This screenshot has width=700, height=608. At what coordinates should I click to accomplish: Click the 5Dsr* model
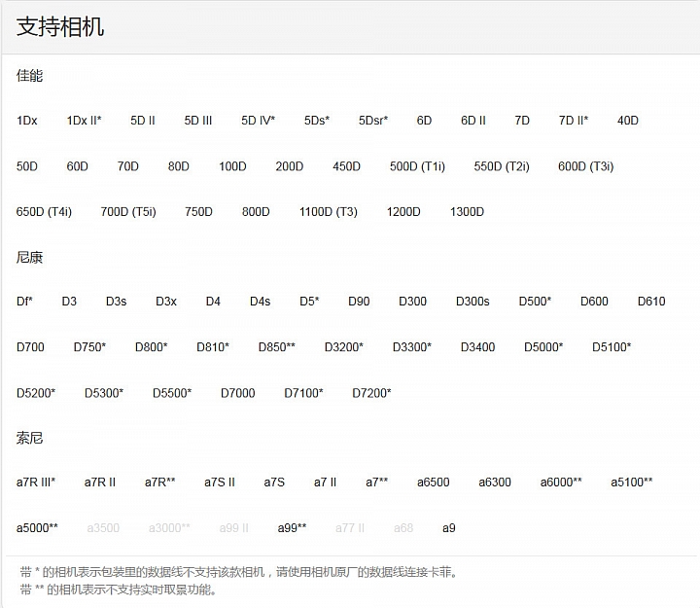pyautogui.click(x=373, y=121)
